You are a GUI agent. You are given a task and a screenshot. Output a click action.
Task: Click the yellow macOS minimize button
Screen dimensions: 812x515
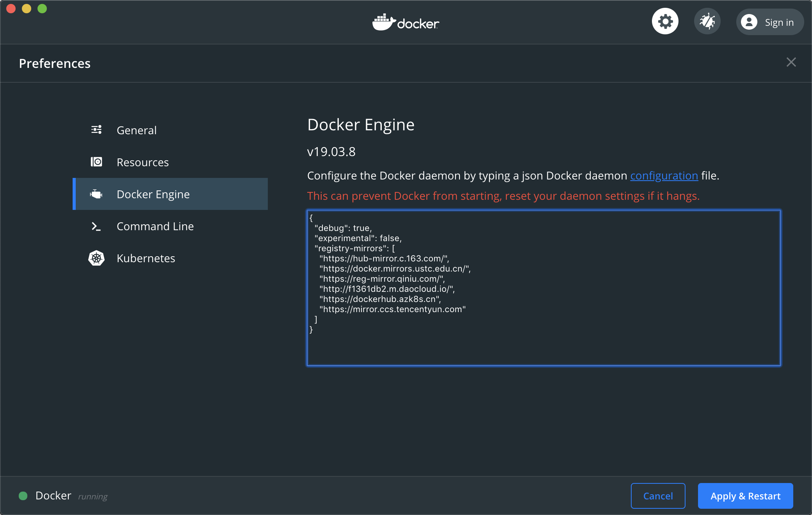point(27,8)
